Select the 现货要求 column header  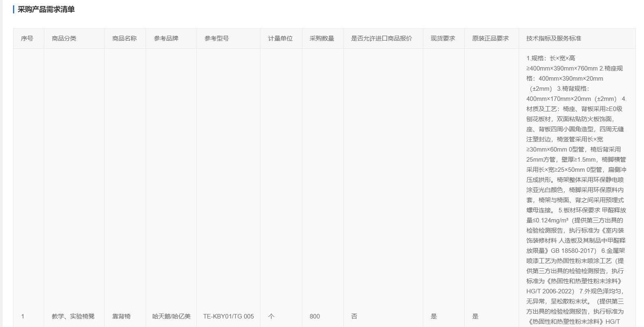(x=443, y=38)
